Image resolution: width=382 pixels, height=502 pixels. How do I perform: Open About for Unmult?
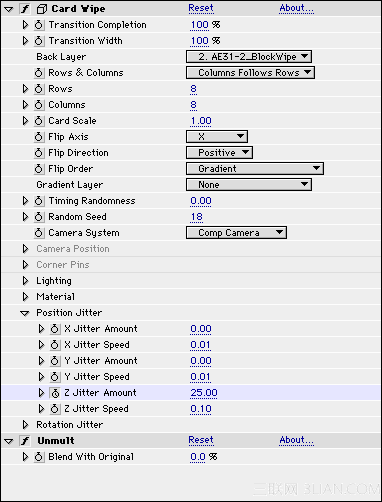coord(297,440)
